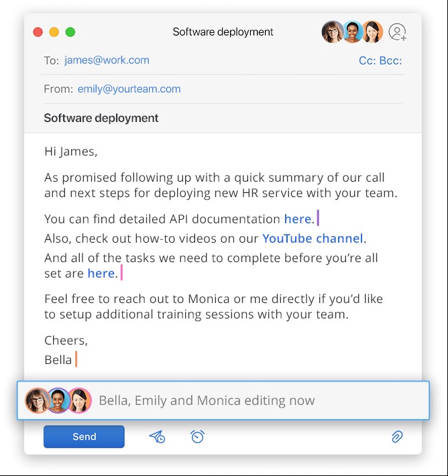Set a reminder with the alarm clock icon
Viewport: 448px width, 476px height.
[x=197, y=437]
